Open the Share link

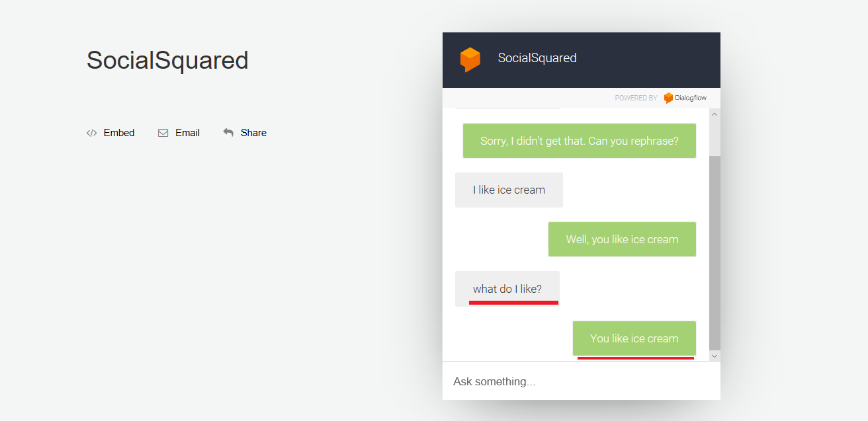[253, 133]
